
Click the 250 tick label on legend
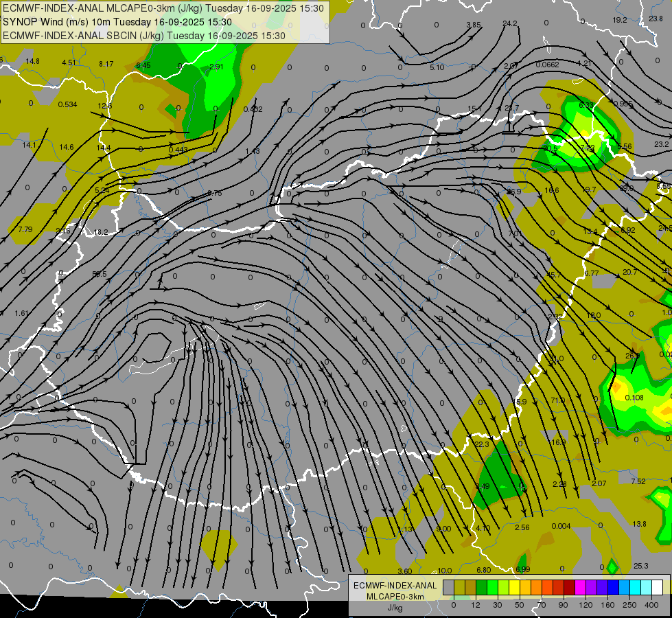tap(629, 605)
